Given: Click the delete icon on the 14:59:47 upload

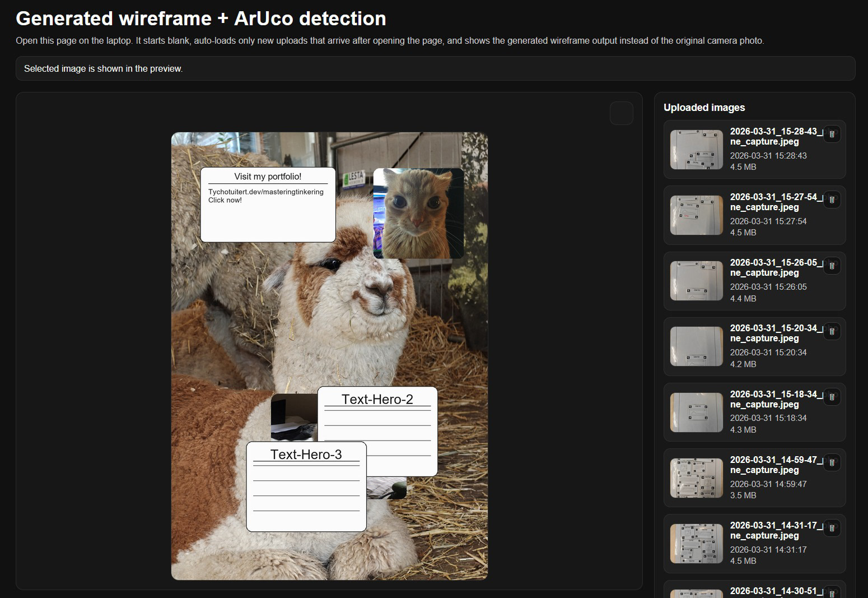Looking at the screenshot, I should [832, 462].
